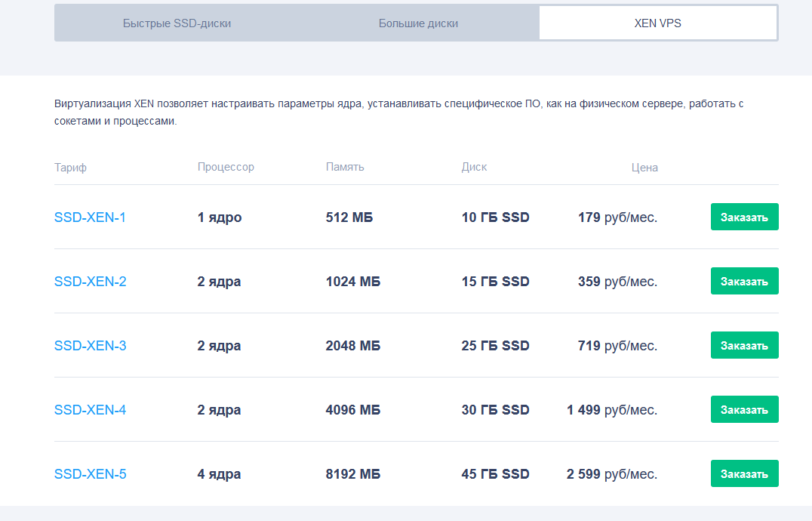Screen dimensions: 812x521
Task: Switch to the Быстрые SSD-диски tab
Action: click(x=177, y=23)
